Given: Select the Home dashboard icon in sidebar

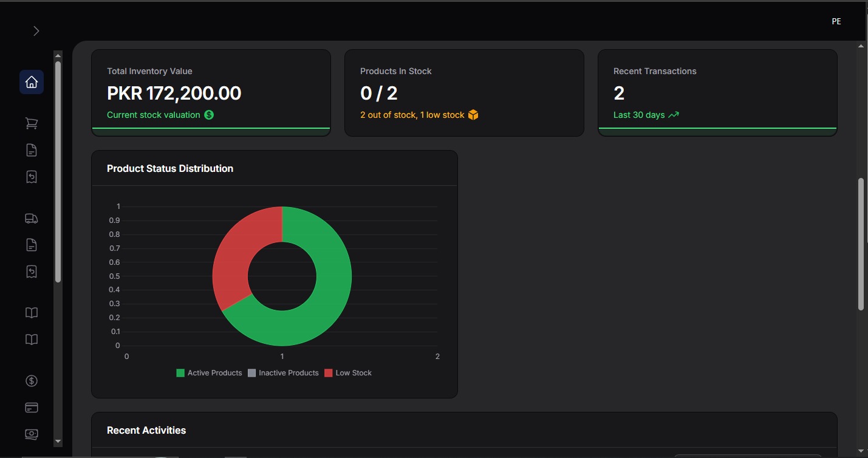Looking at the screenshot, I should pos(31,81).
